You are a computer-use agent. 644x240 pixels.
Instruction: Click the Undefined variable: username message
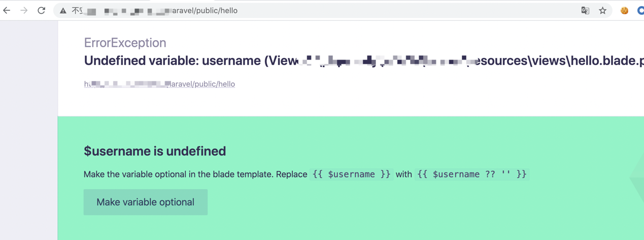(172, 61)
